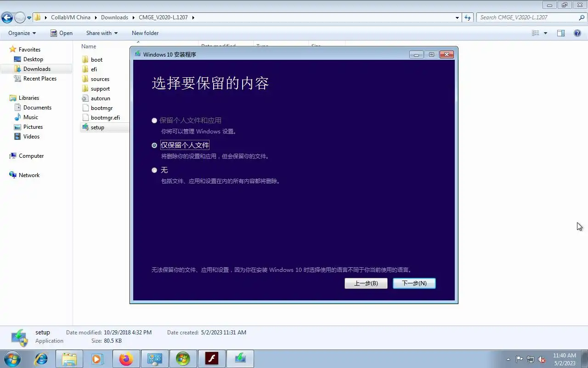This screenshot has width=588, height=368.
Task: Click the refresh button near address bar
Action: click(x=468, y=17)
